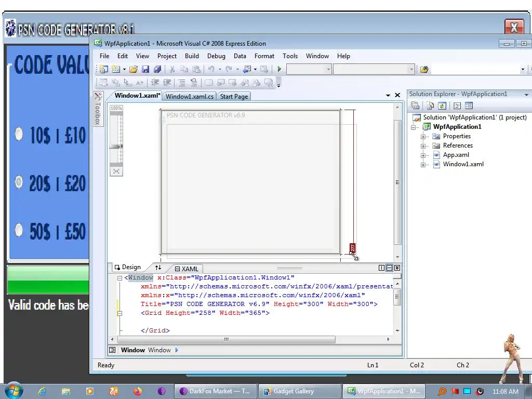Click the Copy toolbar icon

pos(184,69)
